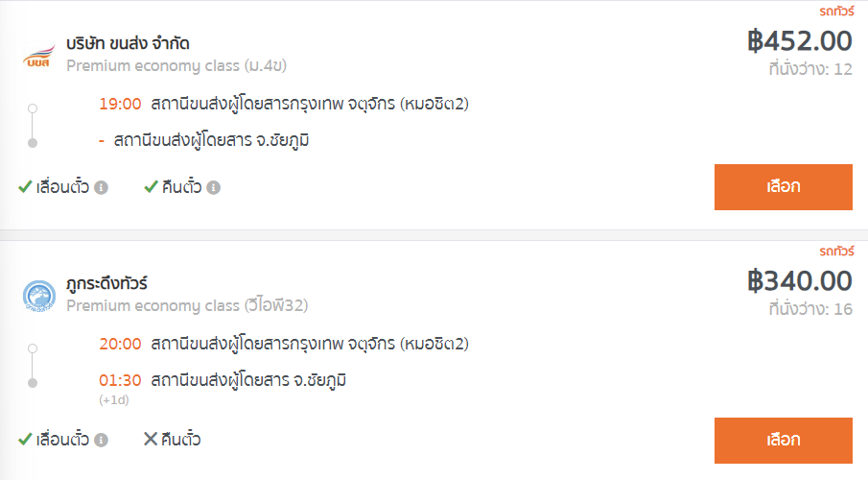Click the ภูกระดึงทัวร์ operator name
This screenshot has height=480, width=868.
tap(106, 283)
